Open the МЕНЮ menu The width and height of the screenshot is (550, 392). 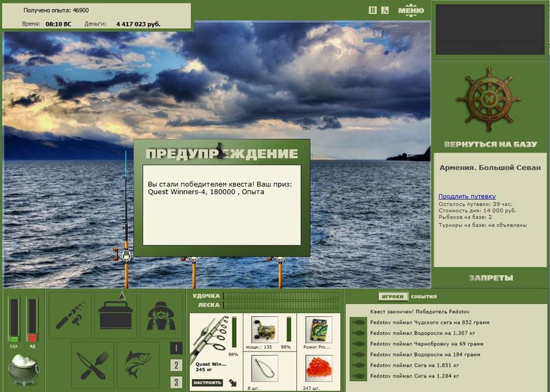coord(410,10)
